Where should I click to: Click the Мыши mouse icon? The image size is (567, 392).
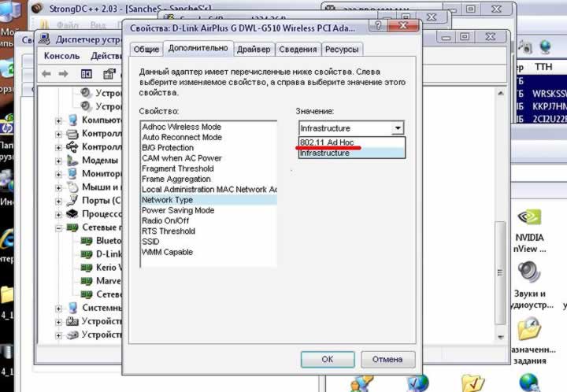[x=72, y=187]
